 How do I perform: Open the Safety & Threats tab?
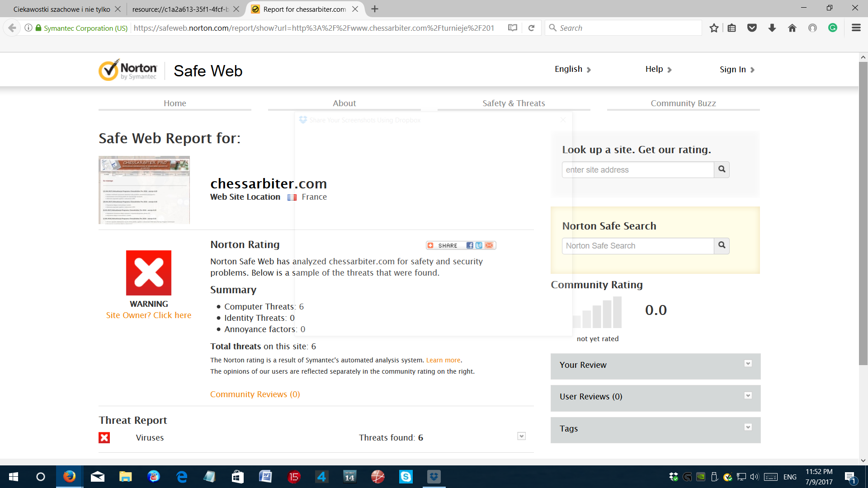(x=514, y=103)
